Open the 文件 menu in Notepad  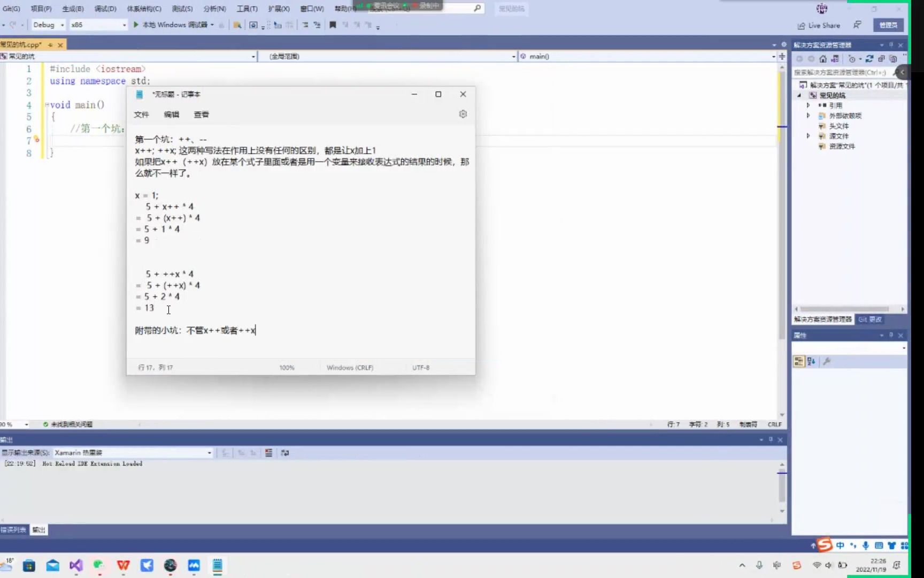141,114
